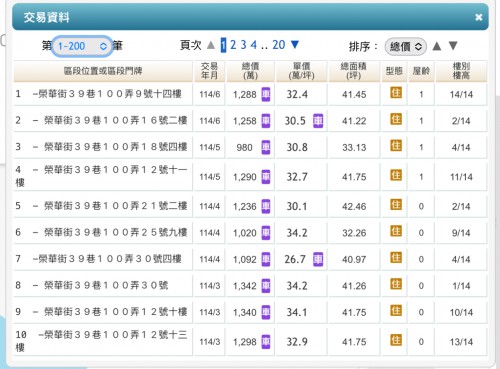The image size is (500, 369).
Task: Click the 住 residential icon in row 9
Action: pos(396,311)
